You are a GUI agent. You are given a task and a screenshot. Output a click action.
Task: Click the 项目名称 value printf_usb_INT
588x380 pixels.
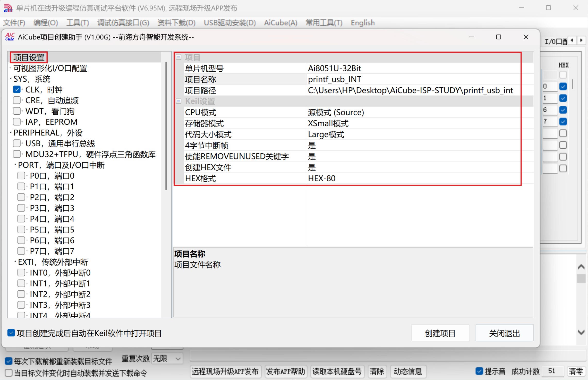(x=420, y=79)
